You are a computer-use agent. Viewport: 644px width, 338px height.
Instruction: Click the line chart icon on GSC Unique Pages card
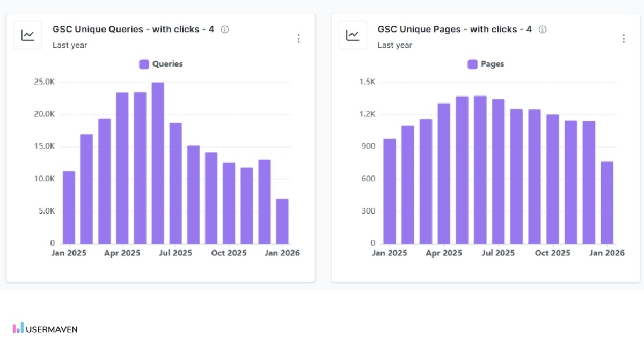352,34
